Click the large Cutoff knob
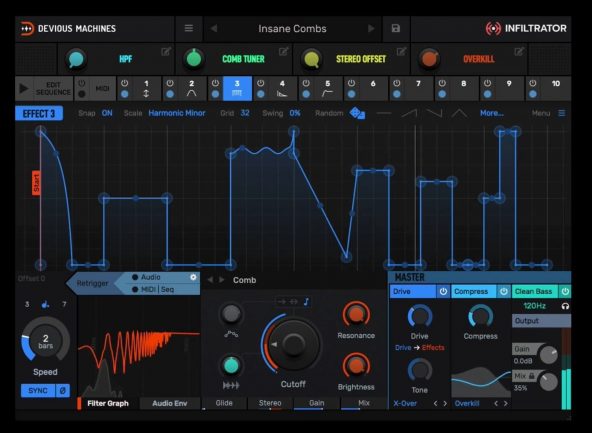The width and height of the screenshot is (592, 433). tap(293, 344)
